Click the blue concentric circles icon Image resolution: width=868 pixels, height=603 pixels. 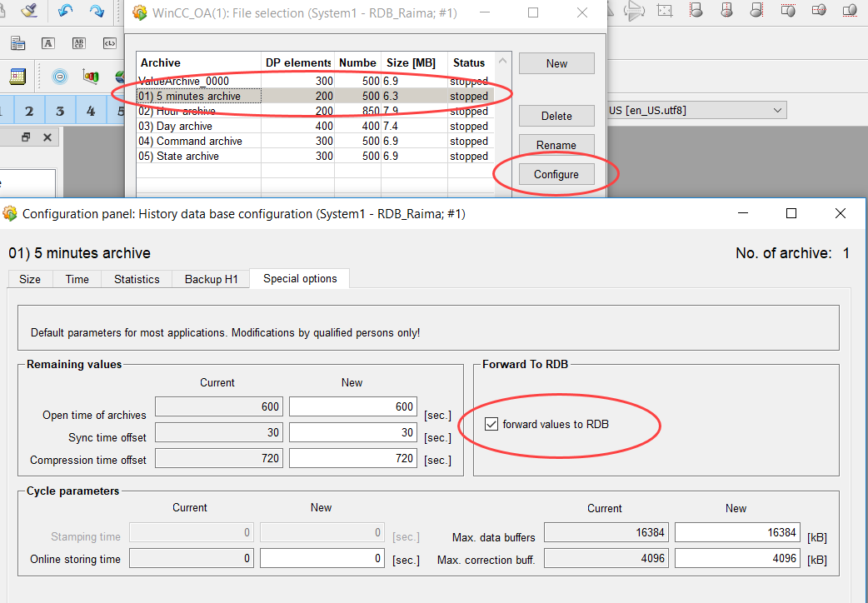pyautogui.click(x=60, y=77)
